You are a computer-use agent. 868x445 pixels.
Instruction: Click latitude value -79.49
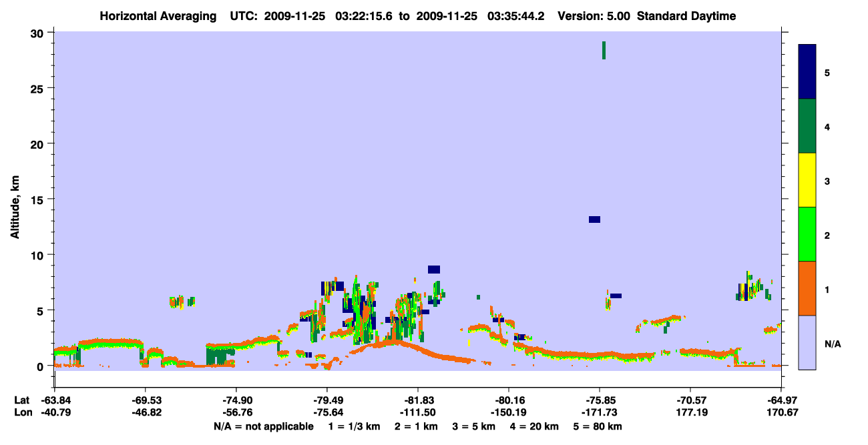(327, 400)
